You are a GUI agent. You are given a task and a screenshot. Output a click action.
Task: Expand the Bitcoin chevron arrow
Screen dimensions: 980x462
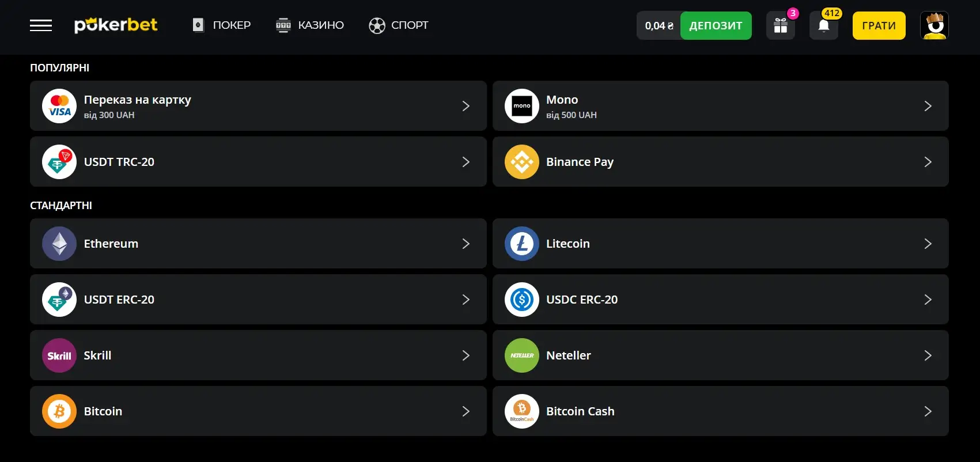coord(466,411)
